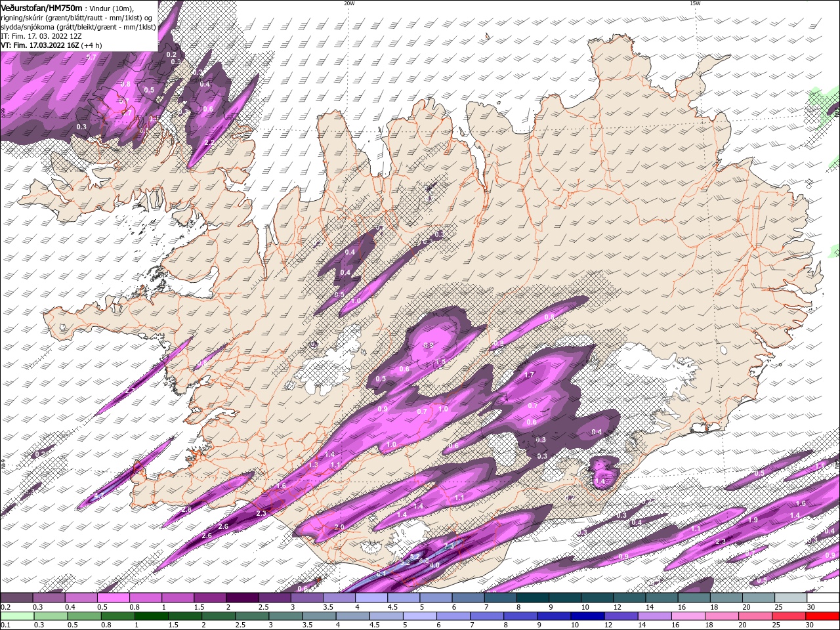
Task: Click the 0.1 label on the rain scale
Action: click(x=5, y=625)
